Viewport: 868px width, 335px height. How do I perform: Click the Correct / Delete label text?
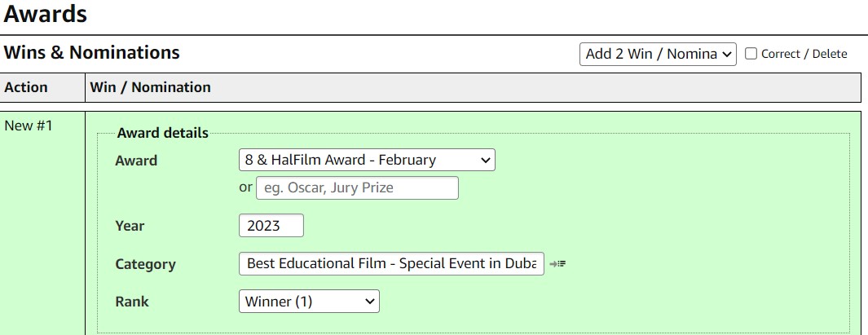pos(804,54)
